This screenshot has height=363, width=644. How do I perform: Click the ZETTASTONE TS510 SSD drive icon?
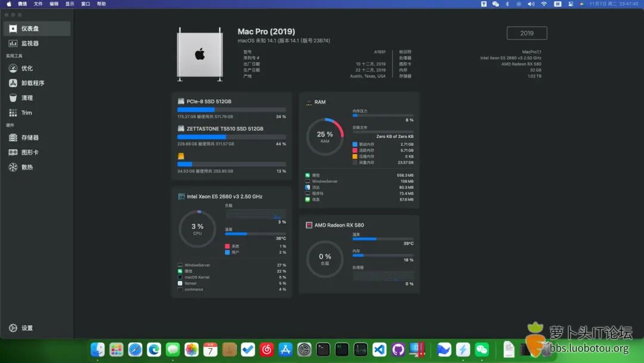pos(181,129)
